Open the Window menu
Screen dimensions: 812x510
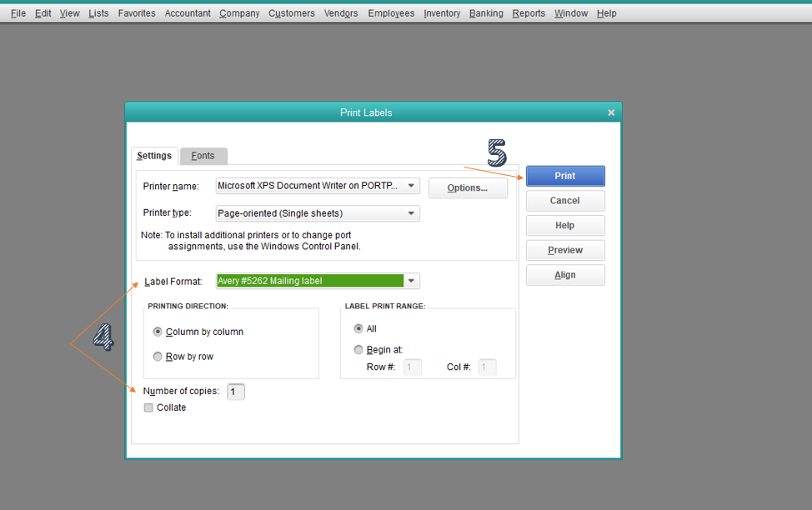coord(571,13)
